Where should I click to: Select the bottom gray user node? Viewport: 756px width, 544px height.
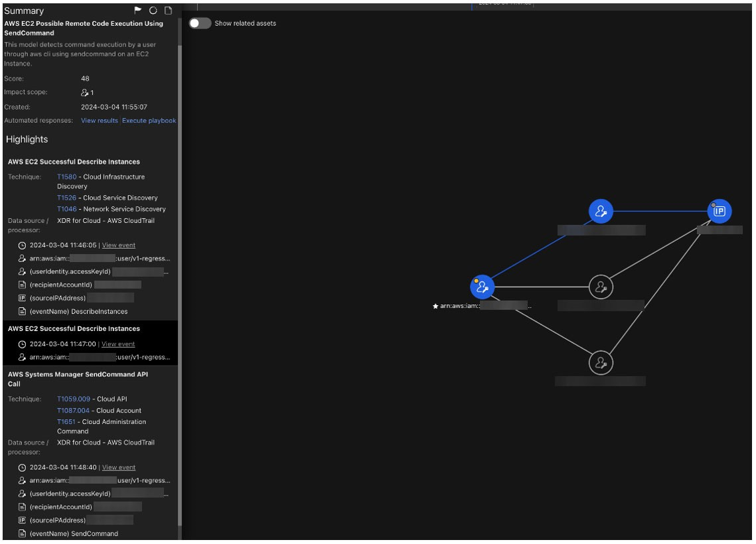[x=601, y=363]
